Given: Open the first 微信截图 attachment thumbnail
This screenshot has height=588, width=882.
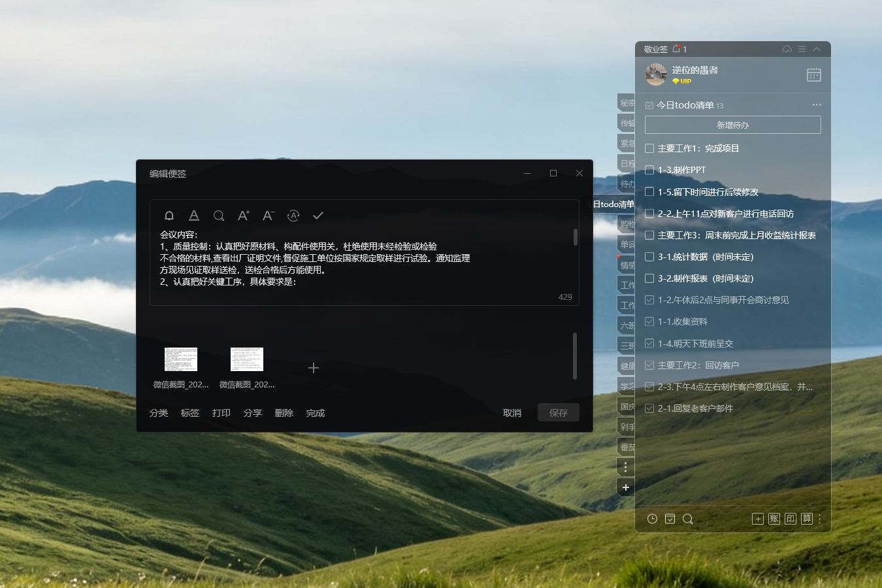Looking at the screenshot, I should 181,359.
